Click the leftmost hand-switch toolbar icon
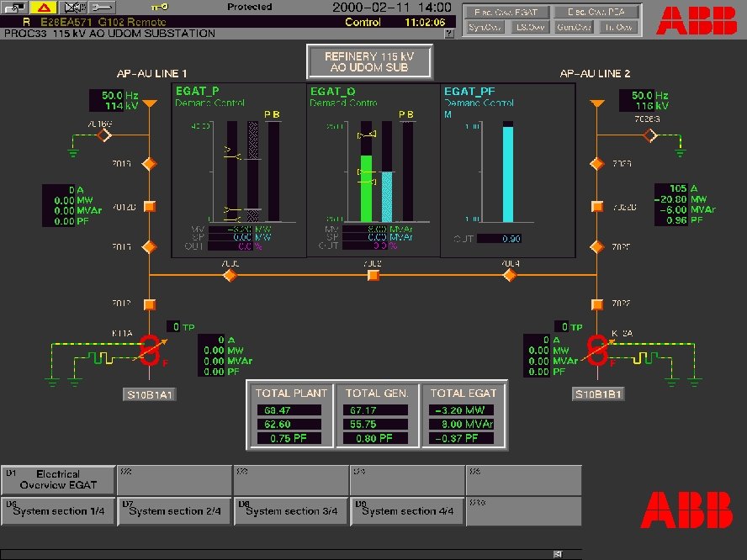 coord(13,7)
